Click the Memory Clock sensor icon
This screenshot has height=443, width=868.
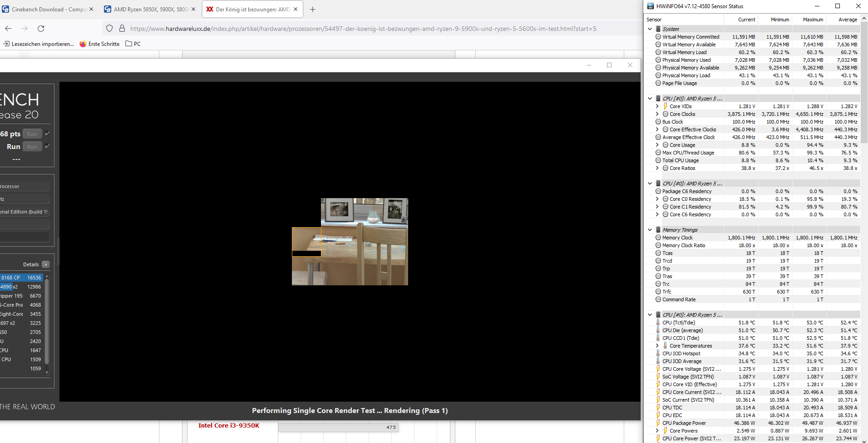[658, 238]
